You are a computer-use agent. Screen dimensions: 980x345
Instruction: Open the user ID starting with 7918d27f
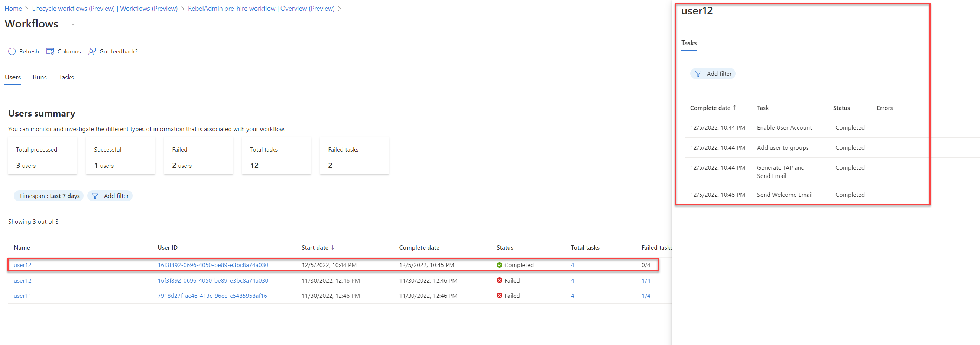[212, 296]
